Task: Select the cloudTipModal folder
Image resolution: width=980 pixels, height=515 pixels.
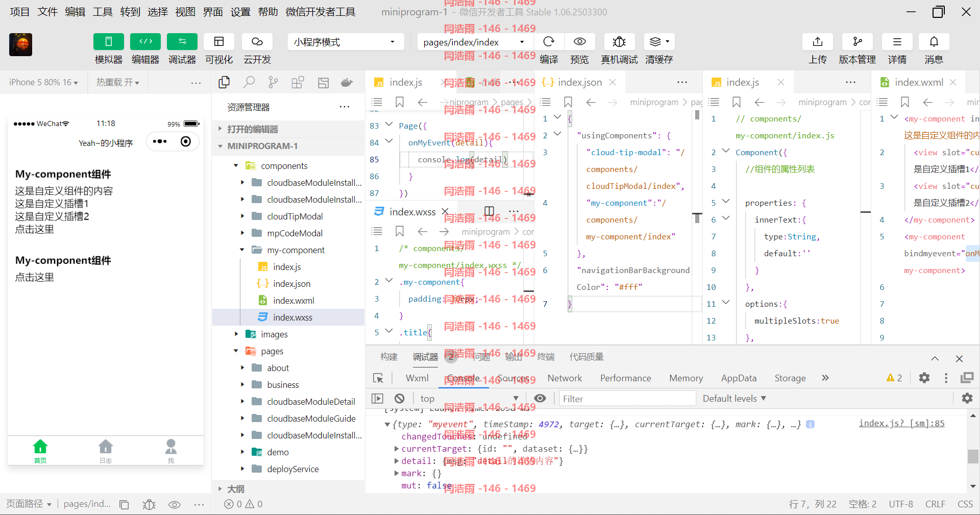Action: point(288,216)
